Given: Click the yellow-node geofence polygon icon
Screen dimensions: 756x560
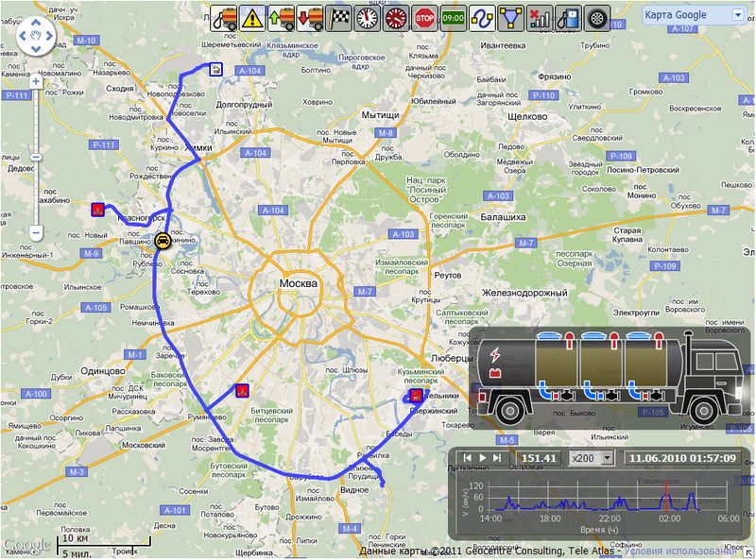Looking at the screenshot, I should (510, 18).
